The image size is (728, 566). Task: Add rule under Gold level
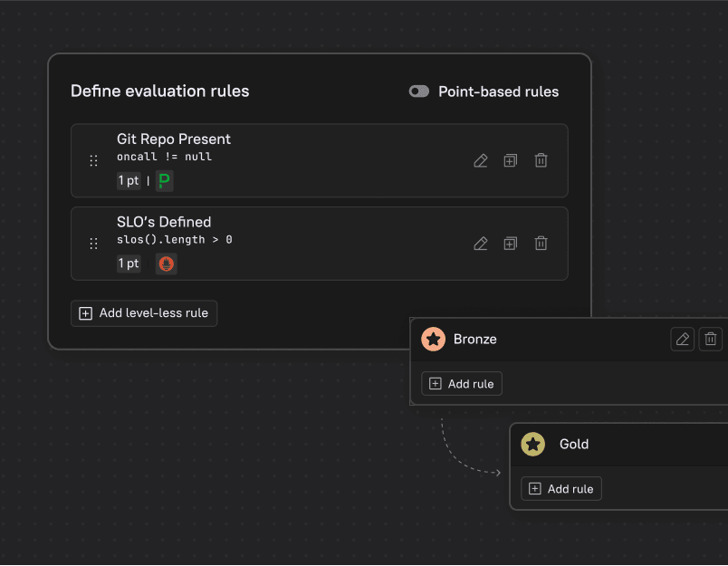[x=561, y=488]
